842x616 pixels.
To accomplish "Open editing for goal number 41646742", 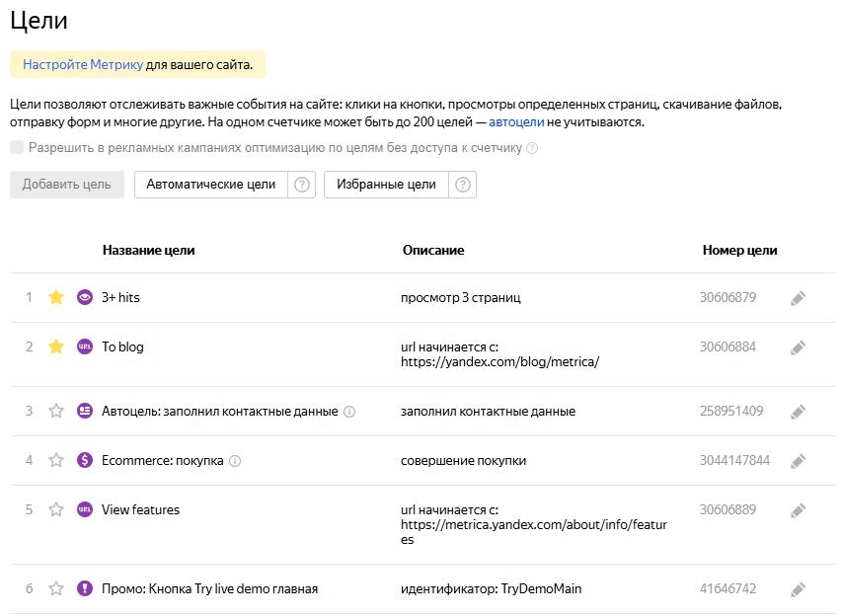I will (x=799, y=589).
